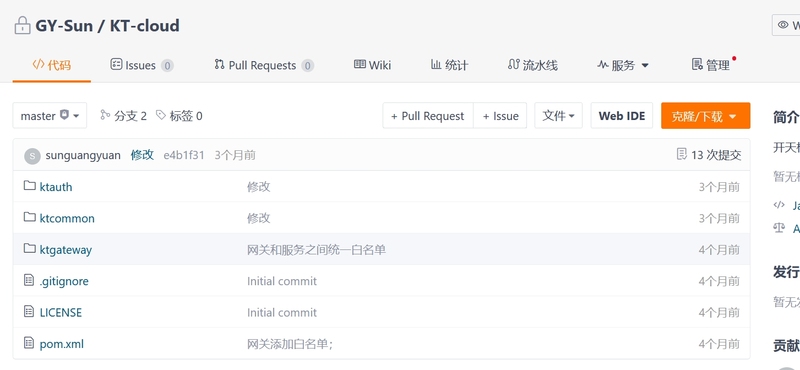Open the 修改 commit message for ktcommon

(259, 218)
